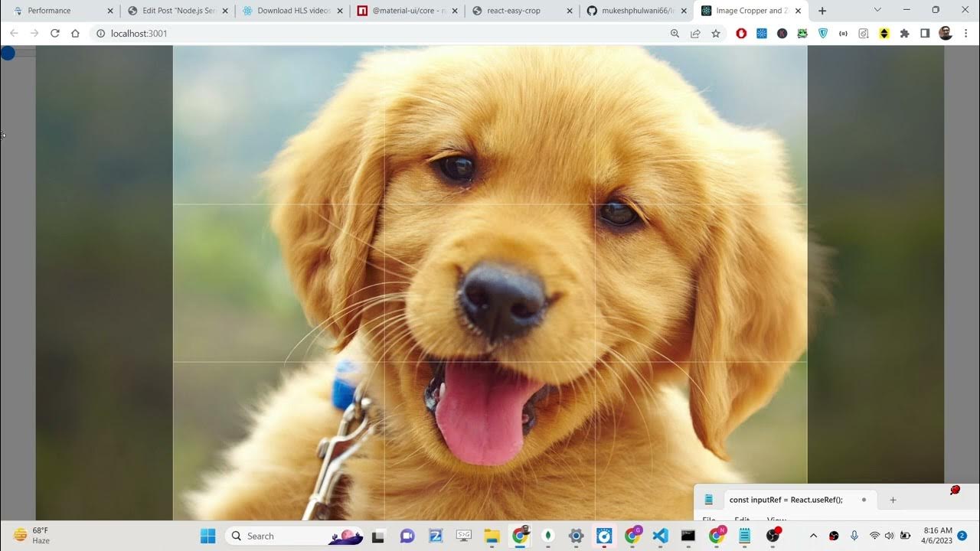
Task: Close the Download HLS videos tab
Action: click(x=340, y=11)
